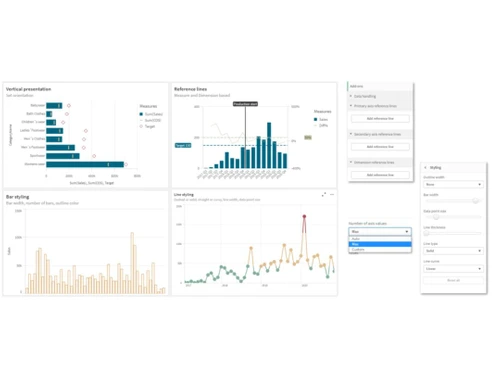Click the Reference lines chart title
The height and width of the screenshot is (375, 500).
(x=190, y=89)
